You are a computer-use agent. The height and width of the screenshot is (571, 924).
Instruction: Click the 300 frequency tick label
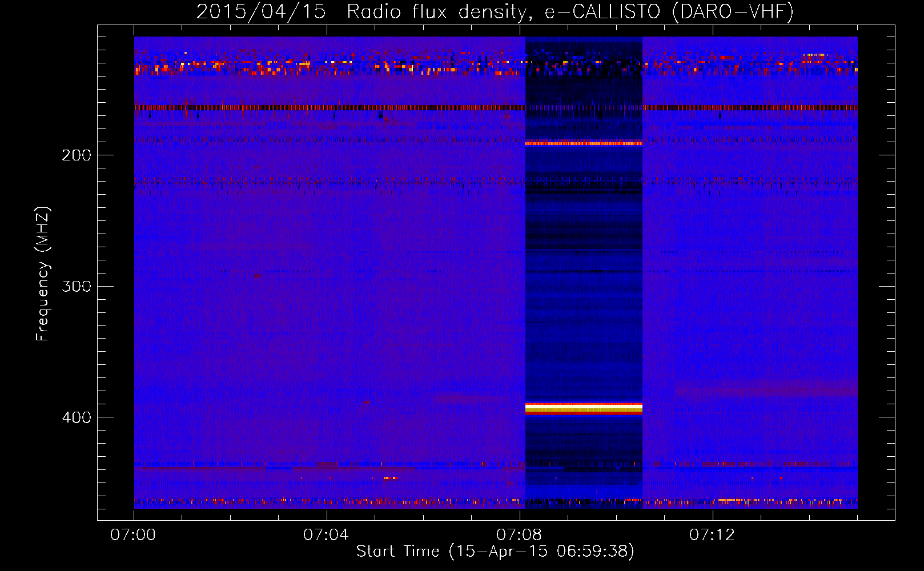click(x=77, y=286)
